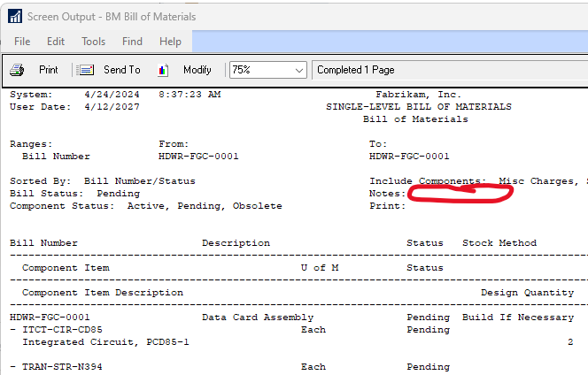Open the Edit menu
Screen dimensions: 588x375
coord(56,42)
